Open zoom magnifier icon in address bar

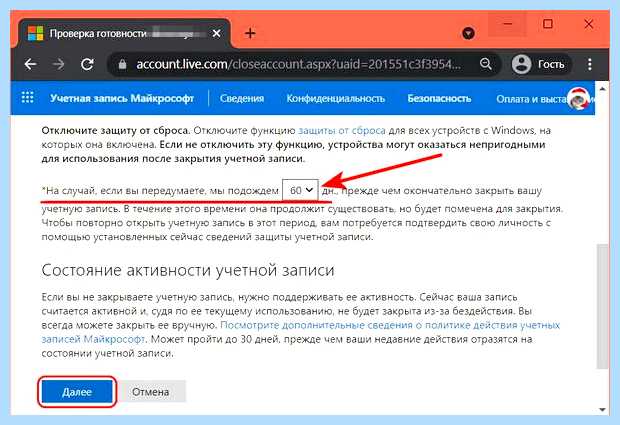click(486, 64)
